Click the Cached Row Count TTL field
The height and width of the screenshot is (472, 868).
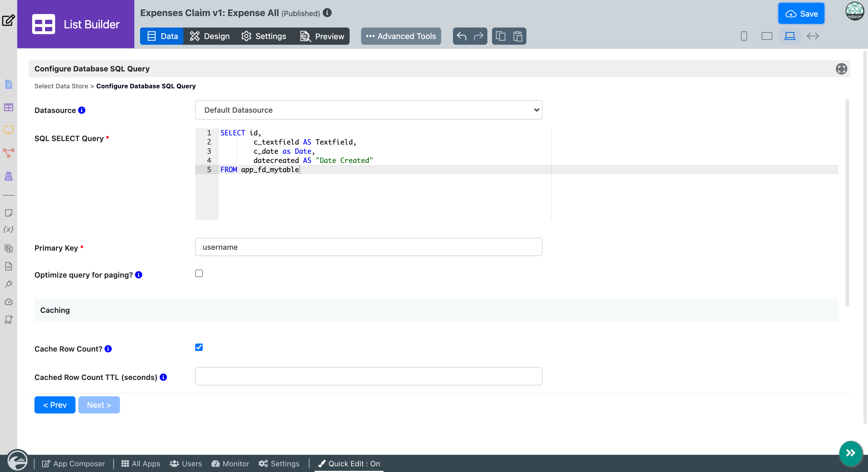point(368,377)
